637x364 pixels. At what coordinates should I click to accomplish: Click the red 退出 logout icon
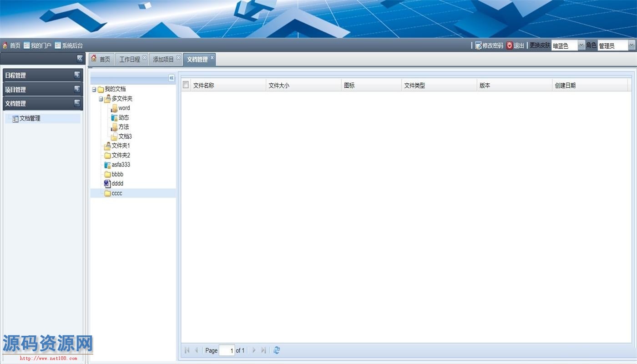[510, 45]
